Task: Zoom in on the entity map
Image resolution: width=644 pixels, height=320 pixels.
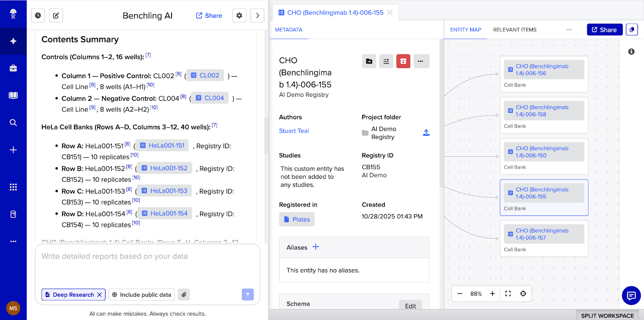Action: pyautogui.click(x=492, y=294)
